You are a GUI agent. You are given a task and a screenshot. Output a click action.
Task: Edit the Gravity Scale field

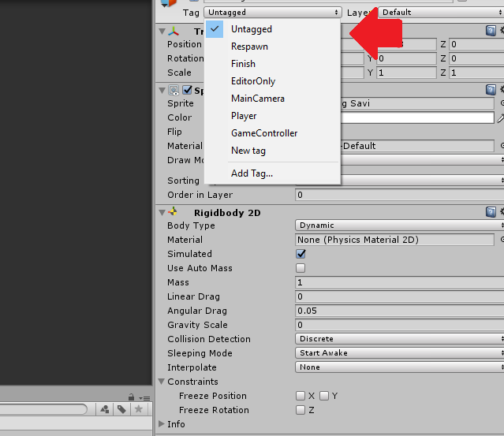(x=399, y=325)
